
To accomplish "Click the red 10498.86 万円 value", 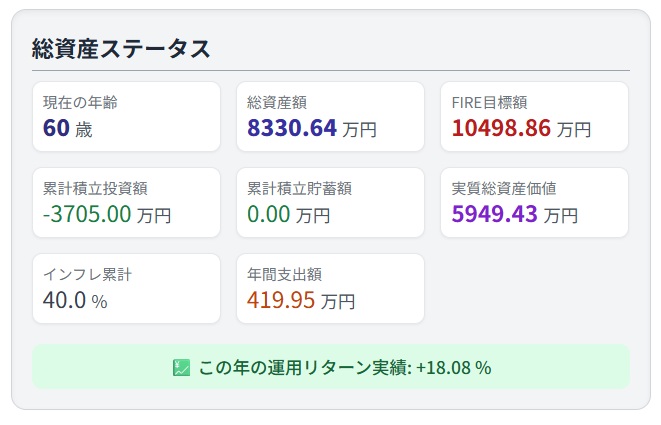I will (x=521, y=128).
